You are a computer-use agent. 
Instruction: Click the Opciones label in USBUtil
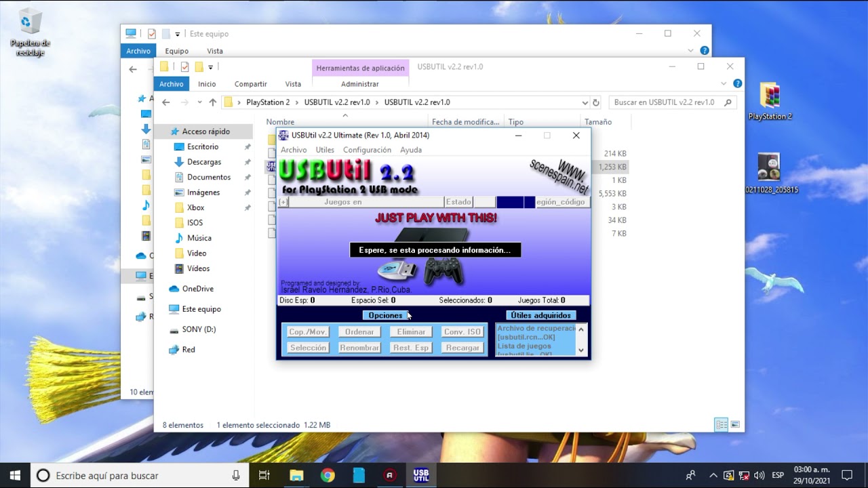(385, 315)
